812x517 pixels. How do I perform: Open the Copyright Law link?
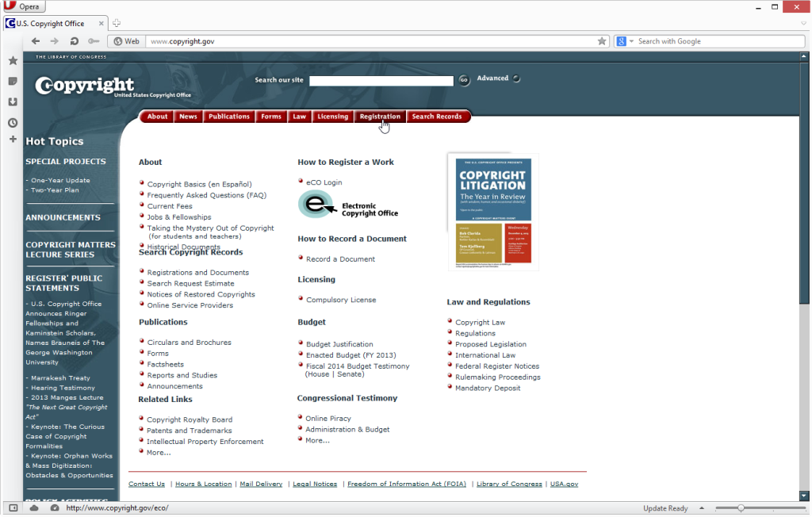pos(480,322)
